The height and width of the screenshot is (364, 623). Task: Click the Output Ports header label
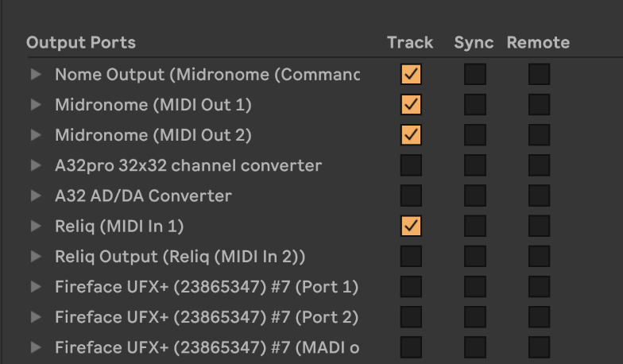click(81, 43)
